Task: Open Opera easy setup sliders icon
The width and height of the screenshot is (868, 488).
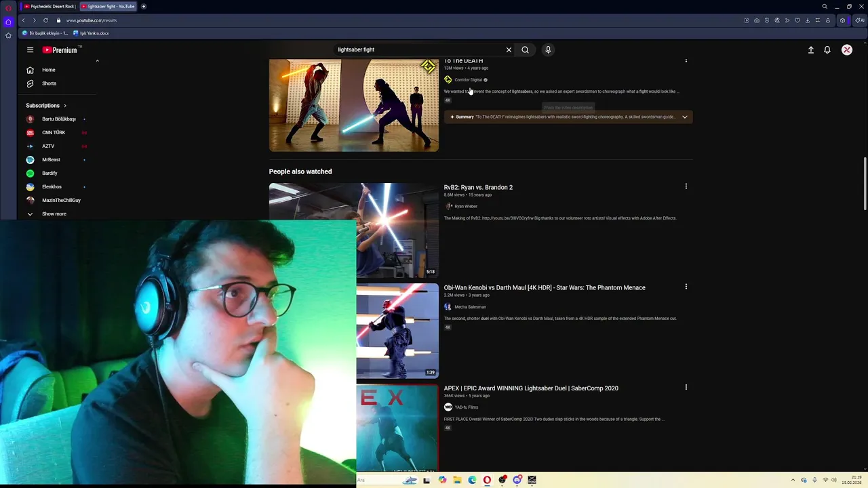Action: (x=818, y=20)
